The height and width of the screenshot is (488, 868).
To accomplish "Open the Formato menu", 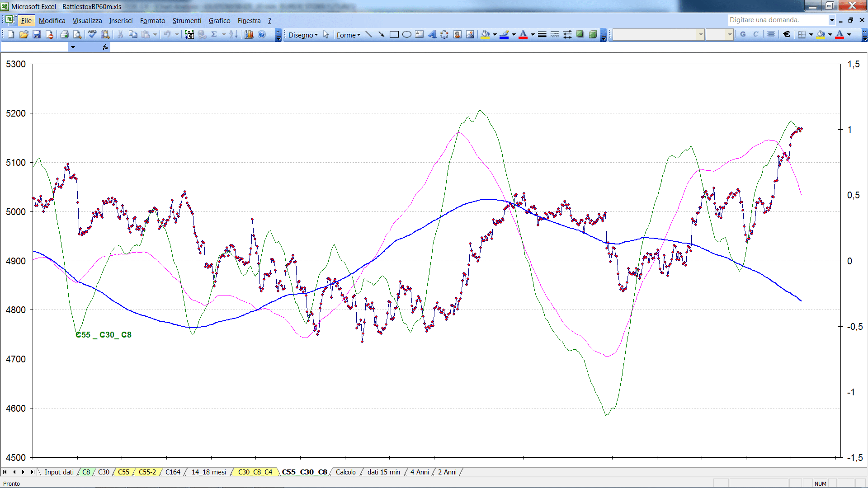I will tap(152, 20).
